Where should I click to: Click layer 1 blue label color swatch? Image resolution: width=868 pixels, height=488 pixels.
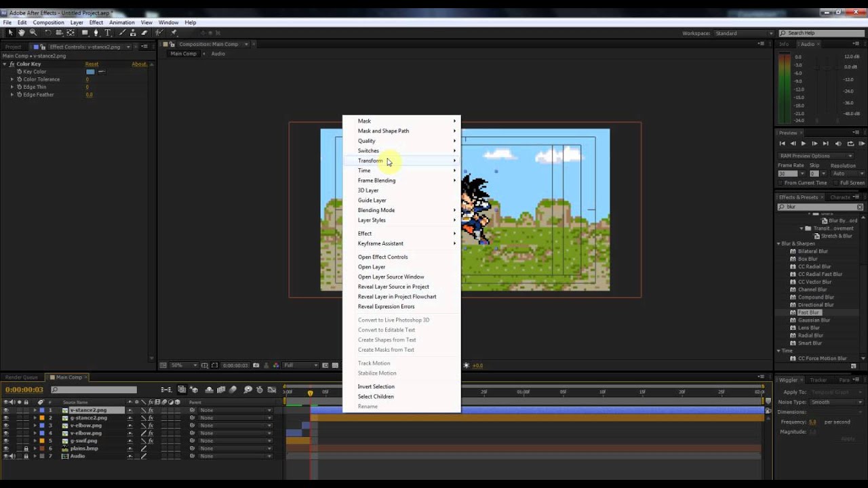coord(42,410)
